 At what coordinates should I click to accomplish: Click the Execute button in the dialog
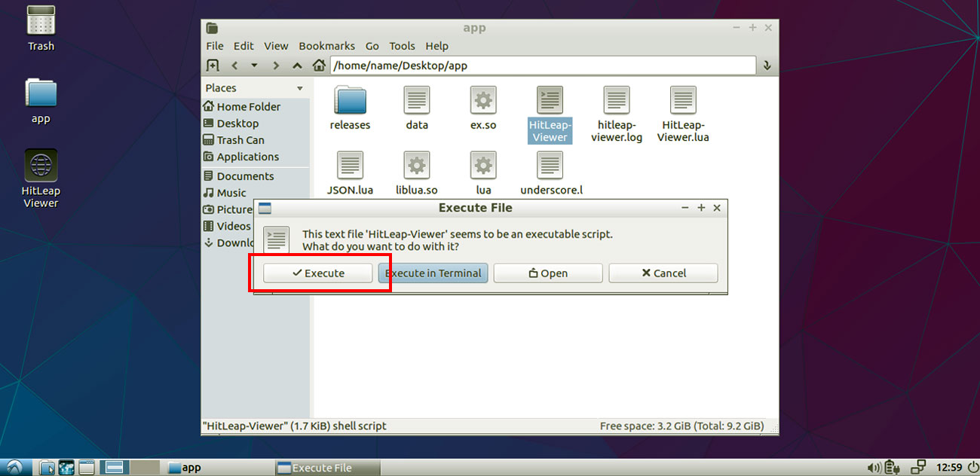[x=318, y=273]
